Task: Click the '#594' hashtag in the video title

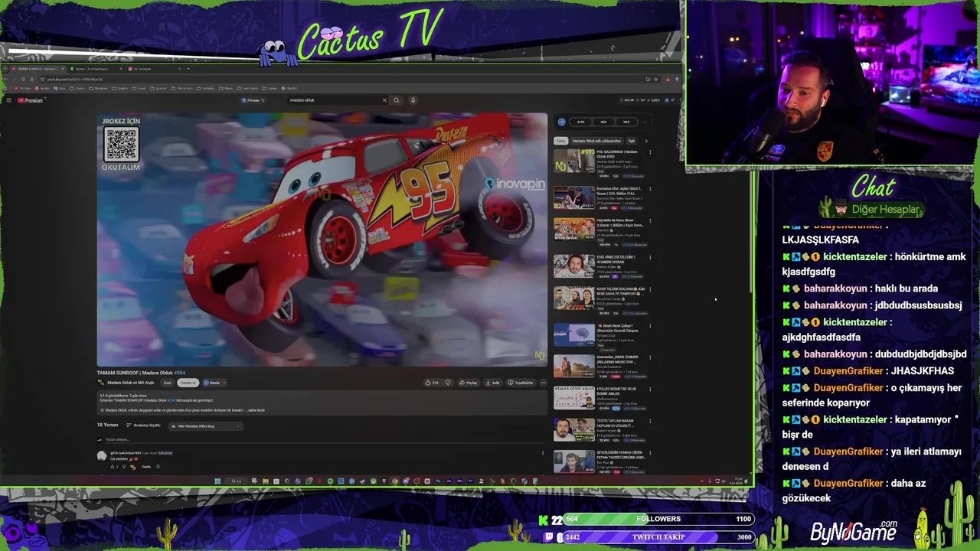Action: (180, 373)
